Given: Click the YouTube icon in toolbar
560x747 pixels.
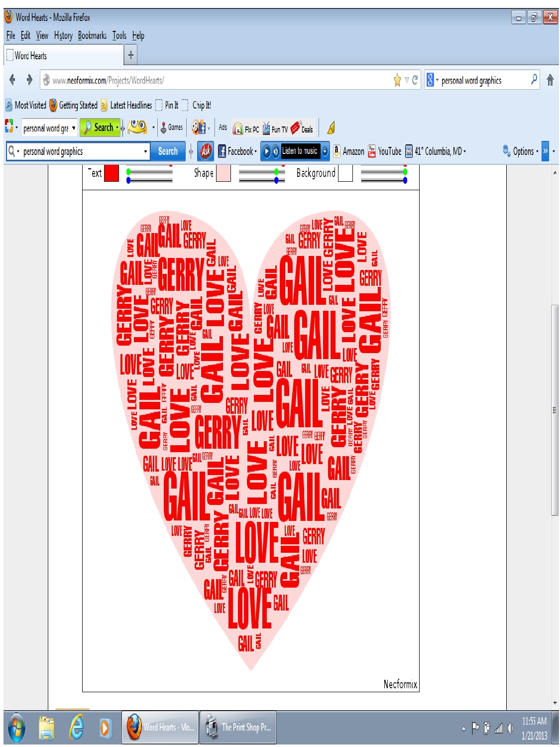Looking at the screenshot, I should 372,151.
